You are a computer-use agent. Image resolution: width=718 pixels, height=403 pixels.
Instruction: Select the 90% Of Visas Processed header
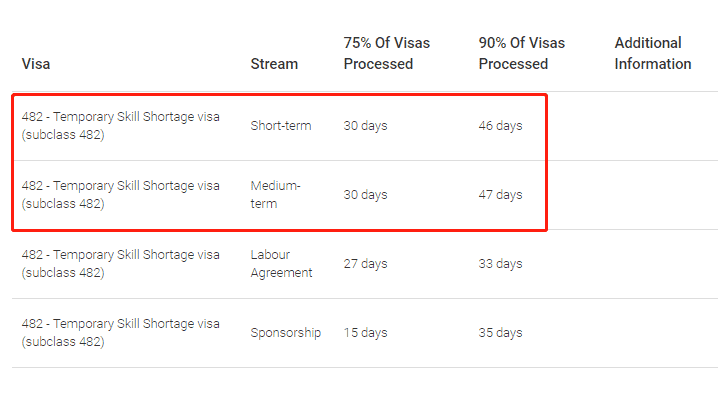pyautogui.click(x=522, y=53)
